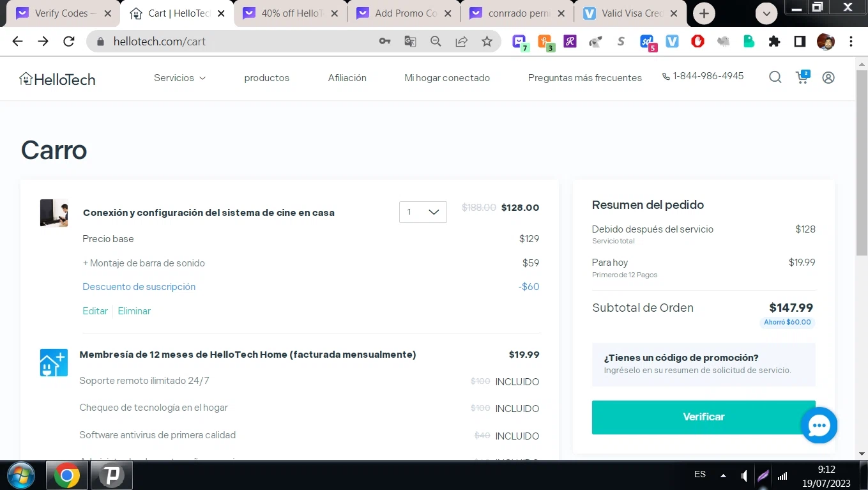Click the page vertical scrollbar thumb
The width and height of the screenshot is (868, 490).
coord(862,164)
